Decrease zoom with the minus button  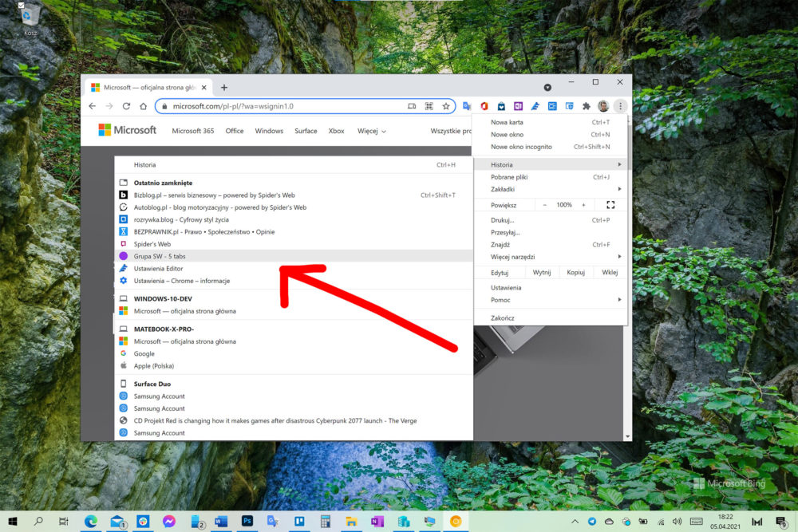coord(544,204)
